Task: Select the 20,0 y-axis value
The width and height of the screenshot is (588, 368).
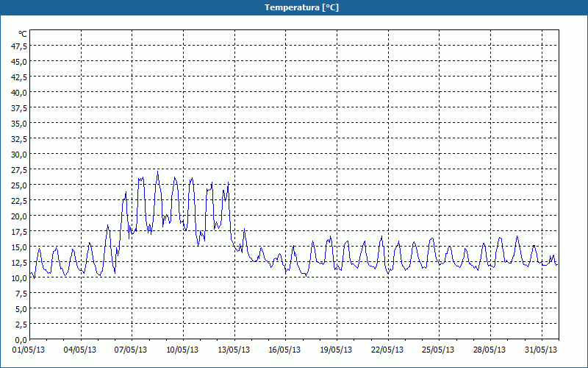Action: (x=20, y=216)
